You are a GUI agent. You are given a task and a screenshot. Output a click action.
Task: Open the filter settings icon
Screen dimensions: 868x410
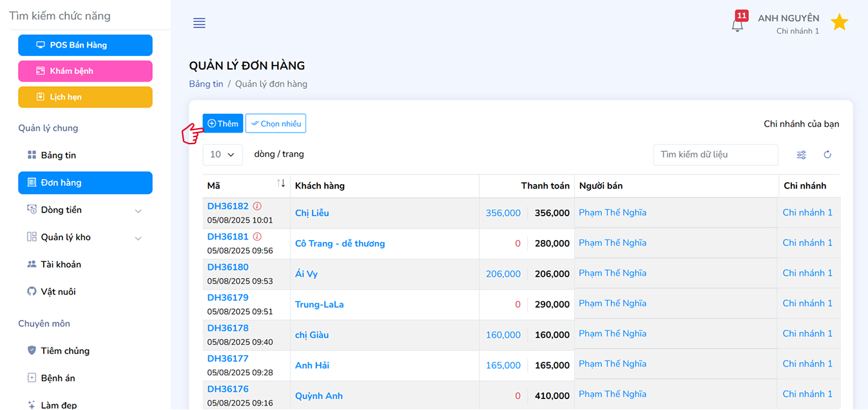(801, 154)
